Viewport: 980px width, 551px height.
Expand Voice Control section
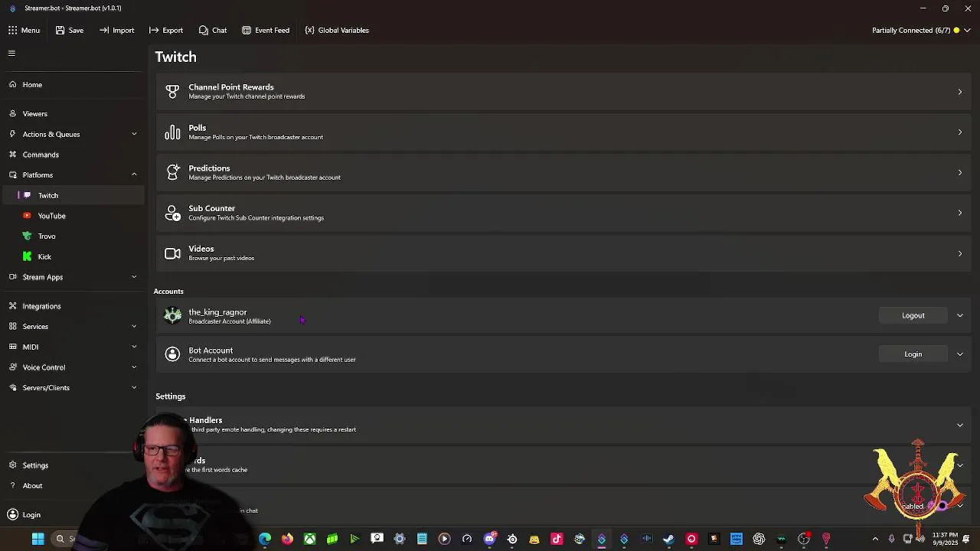point(73,367)
